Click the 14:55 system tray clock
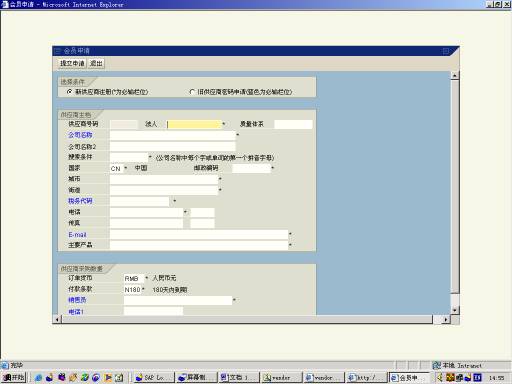The image size is (512, 384). [497, 378]
